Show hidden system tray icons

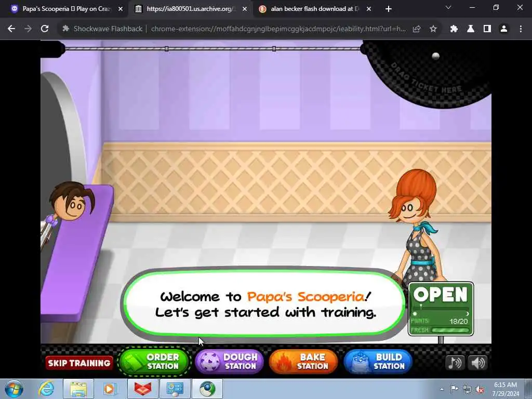point(442,389)
